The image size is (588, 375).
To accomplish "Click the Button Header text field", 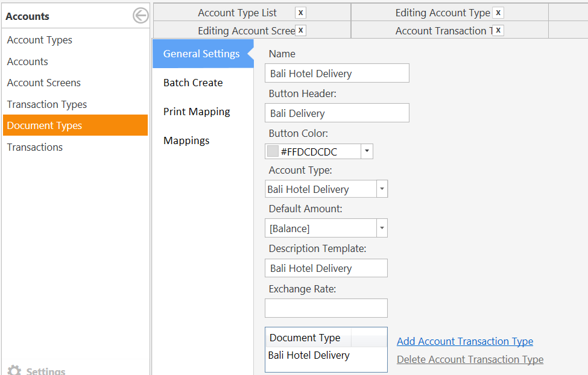I will (x=337, y=113).
